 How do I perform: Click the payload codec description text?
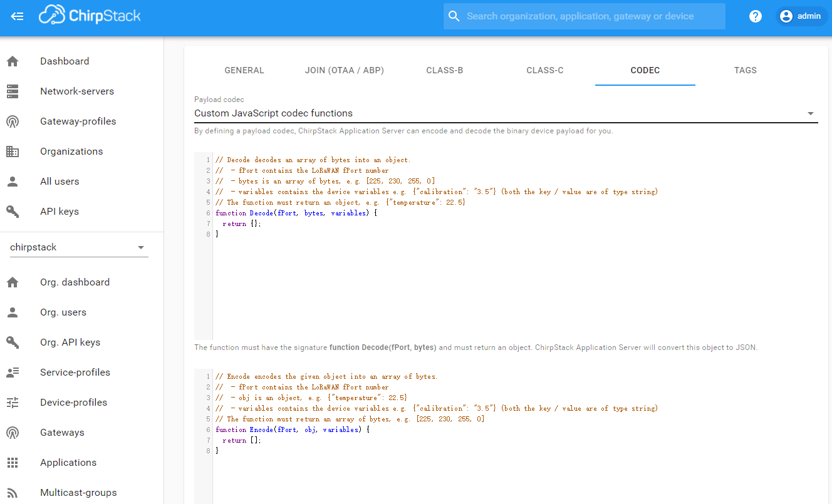pos(403,131)
